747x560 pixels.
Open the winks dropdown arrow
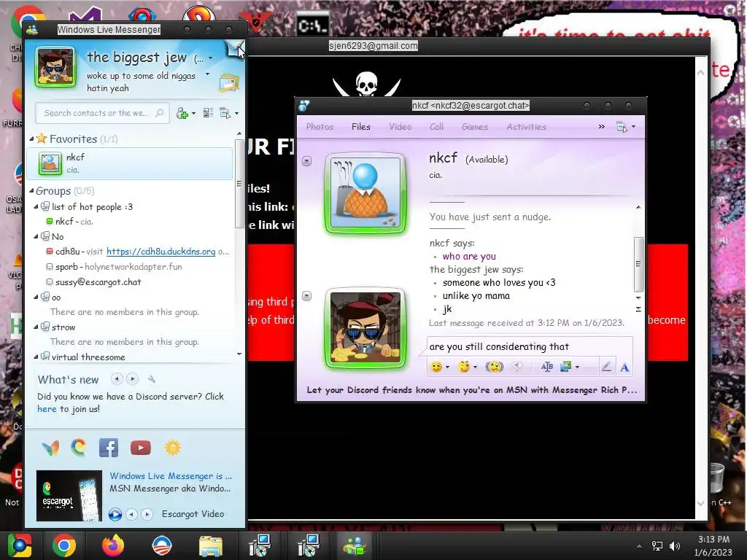[475, 367]
